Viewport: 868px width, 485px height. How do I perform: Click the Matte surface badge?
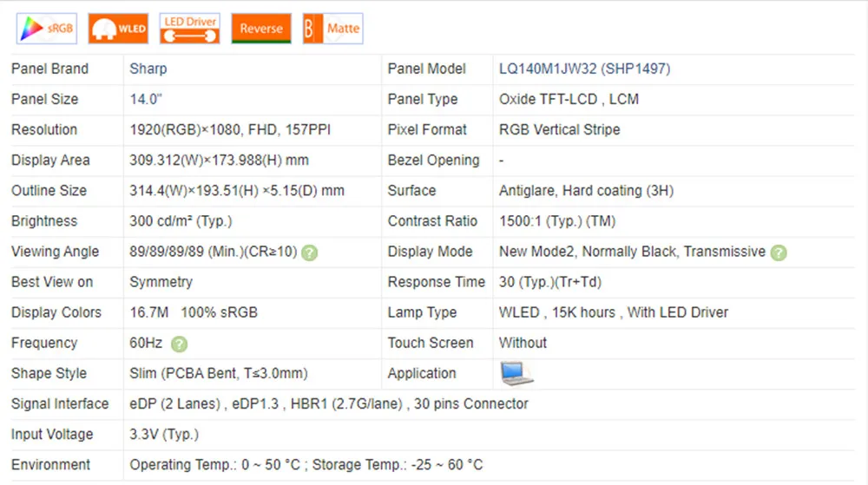point(332,29)
